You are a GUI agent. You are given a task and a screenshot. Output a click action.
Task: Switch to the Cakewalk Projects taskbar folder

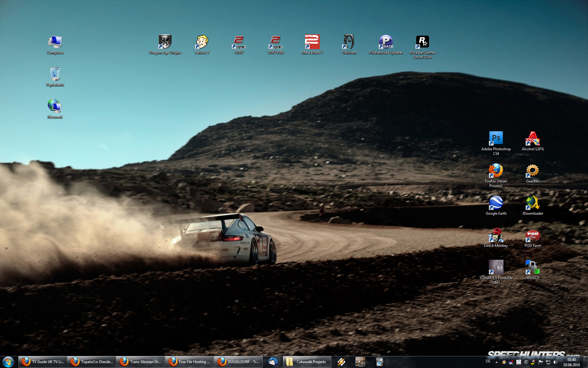click(x=307, y=362)
